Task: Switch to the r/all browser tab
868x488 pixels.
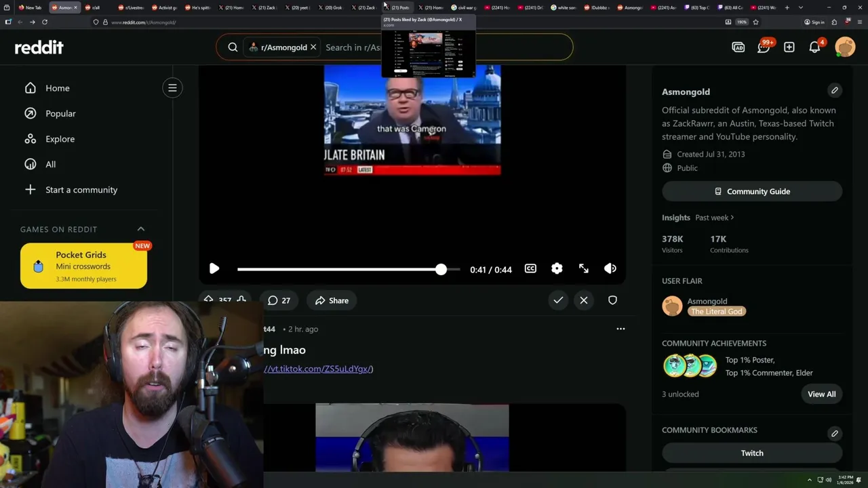Action: [x=96, y=7]
